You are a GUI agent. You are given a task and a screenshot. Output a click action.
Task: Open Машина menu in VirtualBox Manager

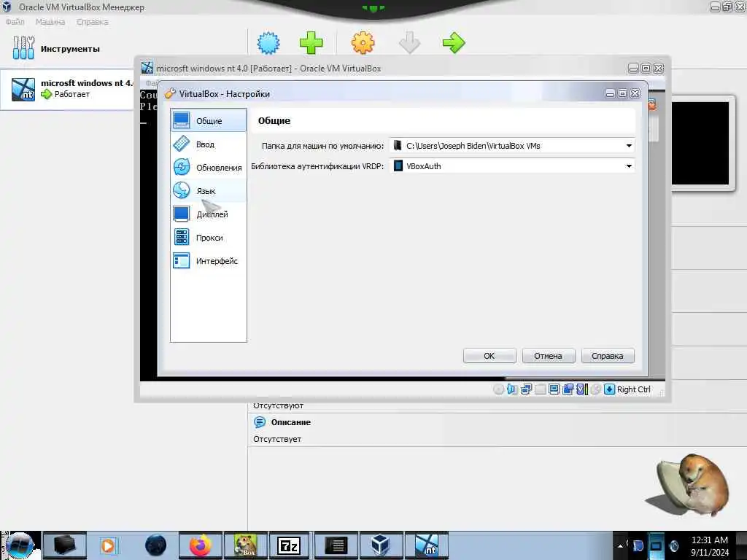pyautogui.click(x=50, y=22)
